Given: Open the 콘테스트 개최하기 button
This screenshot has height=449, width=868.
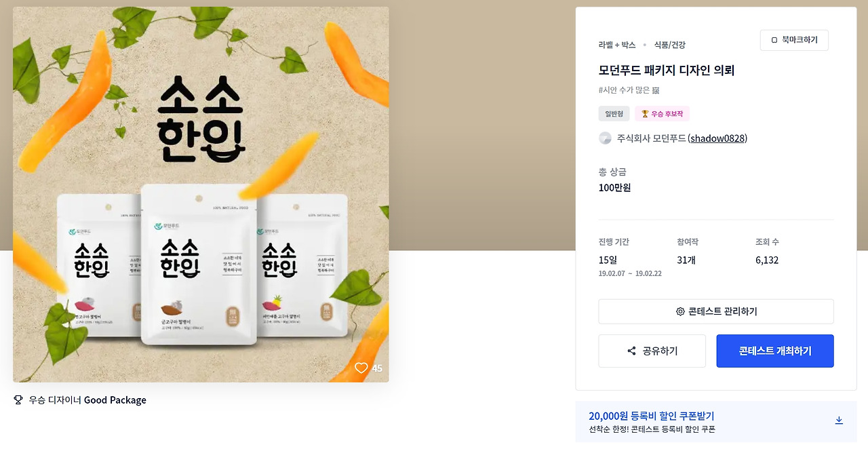Looking at the screenshot, I should (x=775, y=351).
